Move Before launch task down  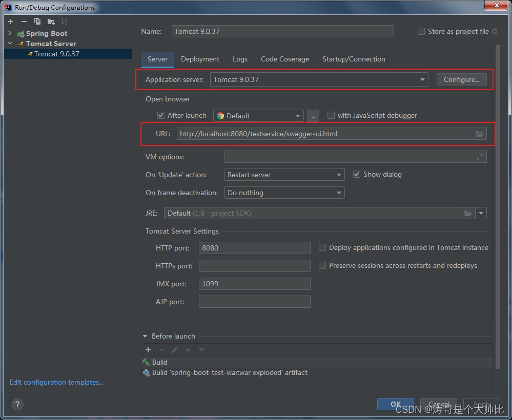click(x=201, y=350)
